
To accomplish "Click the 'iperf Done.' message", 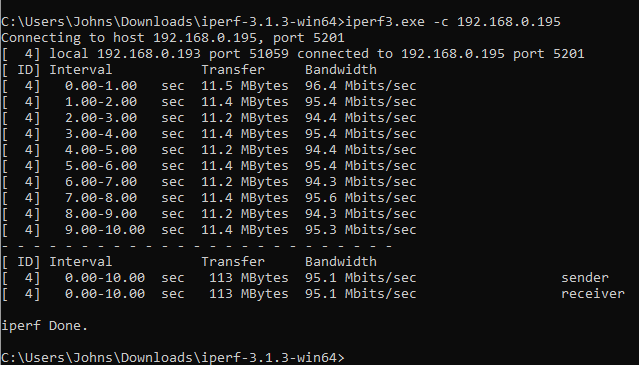I will coord(45,326).
